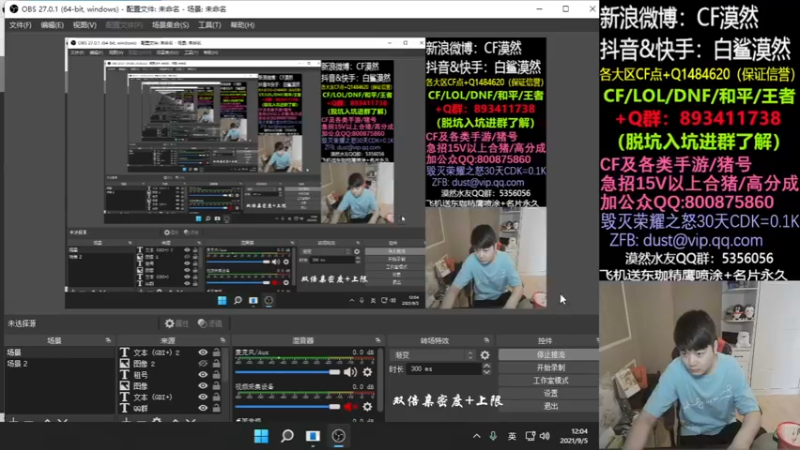Open 设置 settings button
800x450 pixels.
[x=549, y=393]
